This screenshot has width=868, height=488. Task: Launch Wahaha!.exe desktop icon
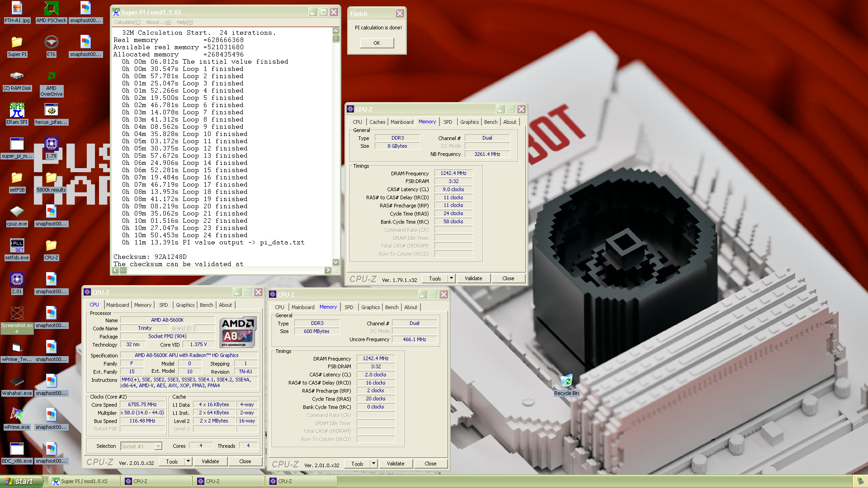pyautogui.click(x=17, y=385)
